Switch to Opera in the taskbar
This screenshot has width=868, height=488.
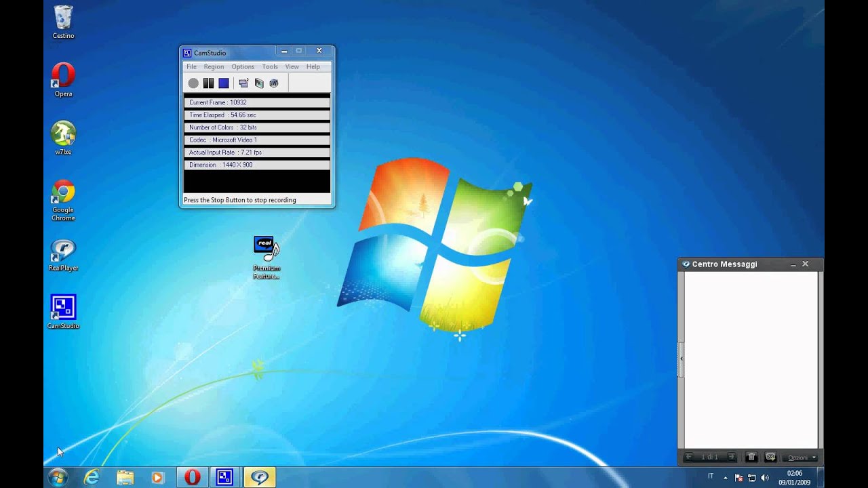(193, 477)
